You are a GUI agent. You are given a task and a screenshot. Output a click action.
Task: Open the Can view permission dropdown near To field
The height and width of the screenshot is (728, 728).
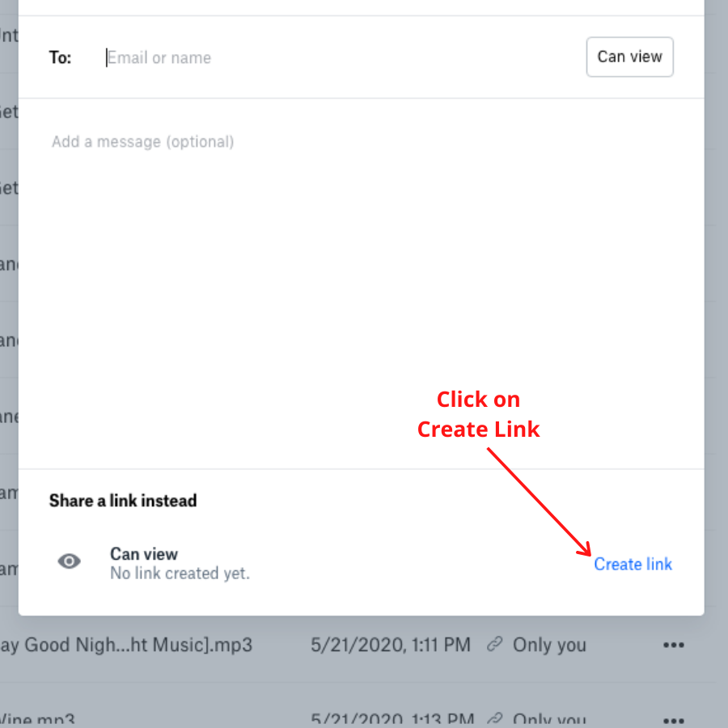[629, 57]
